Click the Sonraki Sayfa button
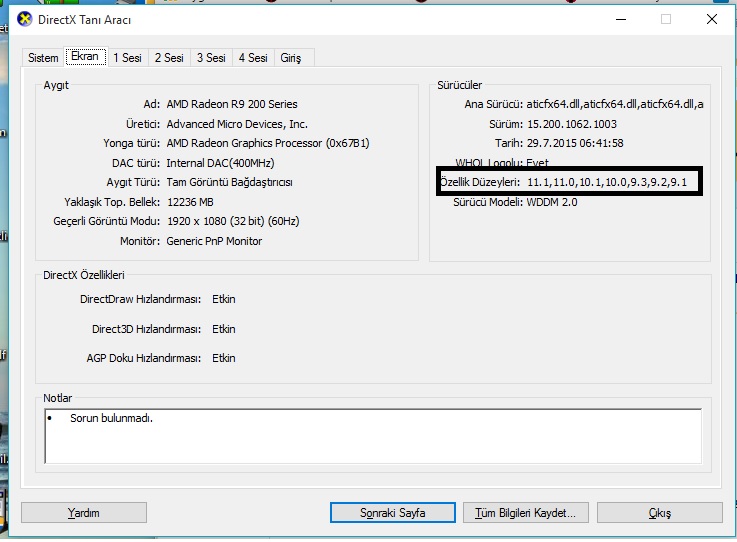This screenshot has height=542, width=737. 393,513
